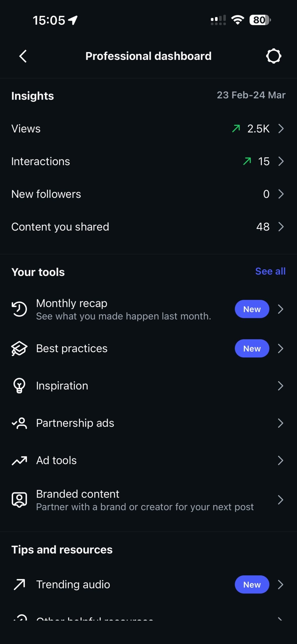This screenshot has width=297, height=644.
Task: Tap the Ad tools trending chart icon
Action: coord(19,460)
